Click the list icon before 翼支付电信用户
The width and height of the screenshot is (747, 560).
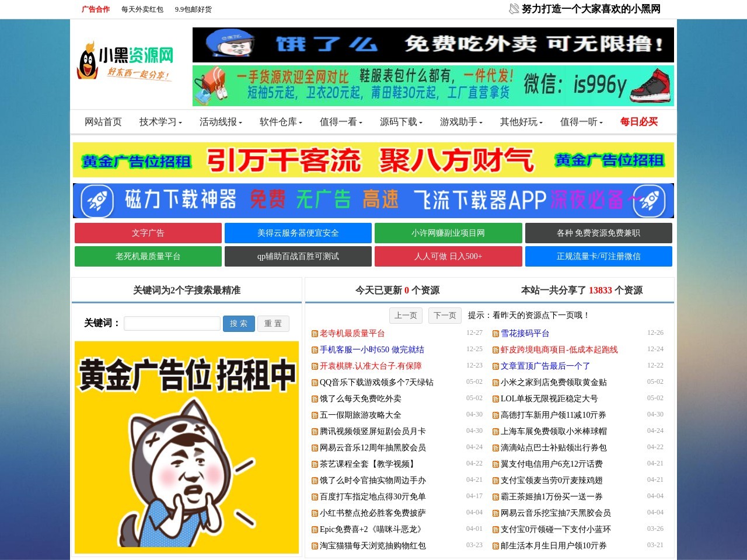tap(495, 464)
